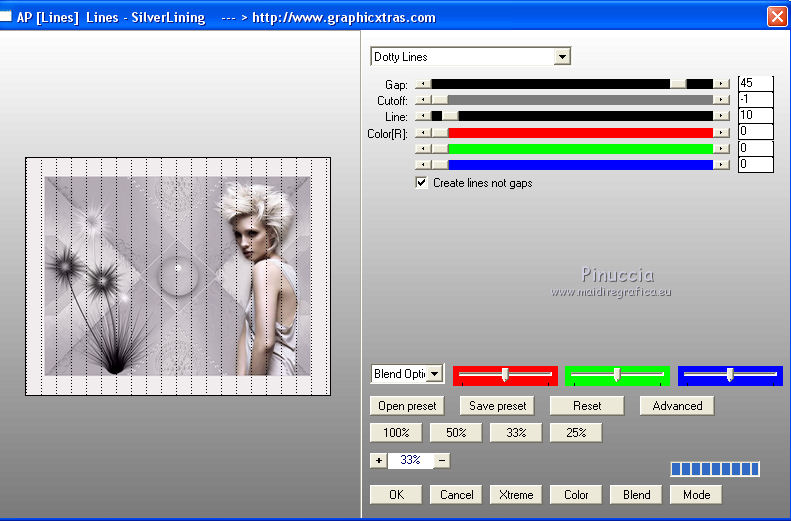Set preview zoom to 100%
The image size is (791, 521).
396,433
